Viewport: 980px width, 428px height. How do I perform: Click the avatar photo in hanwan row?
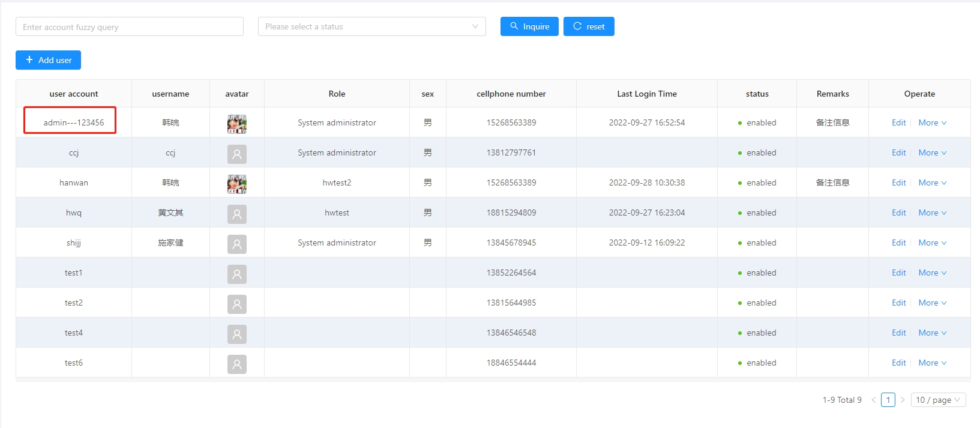click(236, 184)
